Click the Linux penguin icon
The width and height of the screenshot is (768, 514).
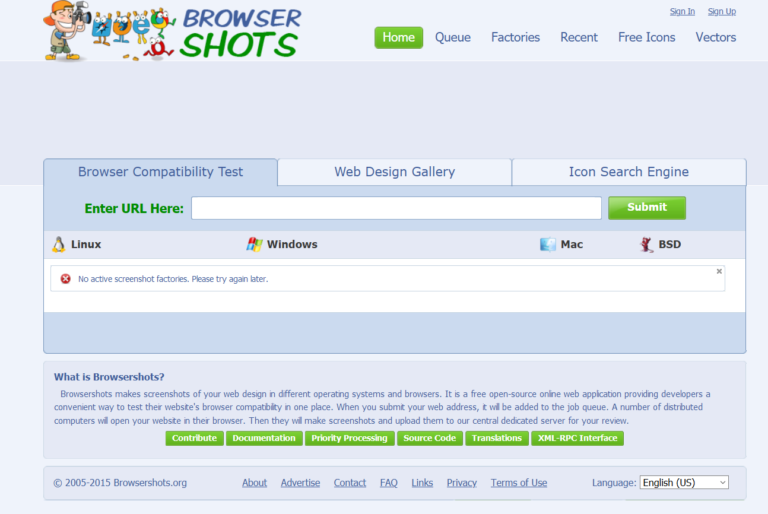[59, 245]
